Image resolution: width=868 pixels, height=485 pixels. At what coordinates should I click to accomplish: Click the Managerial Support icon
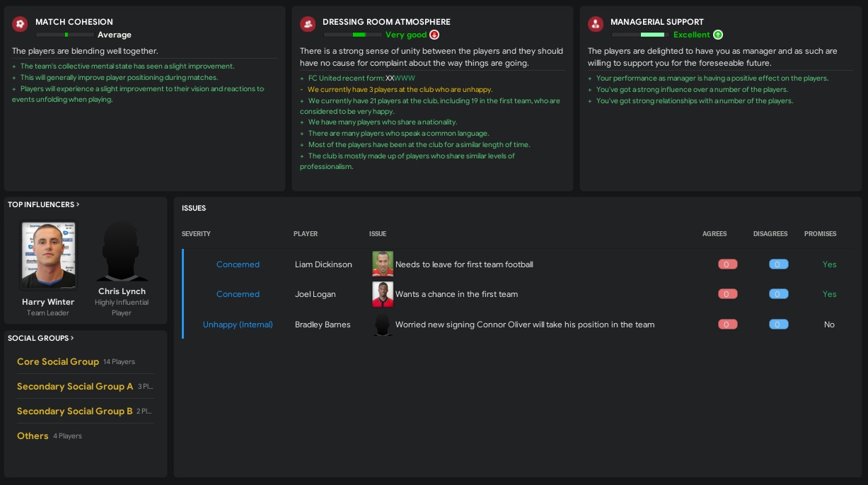point(595,24)
